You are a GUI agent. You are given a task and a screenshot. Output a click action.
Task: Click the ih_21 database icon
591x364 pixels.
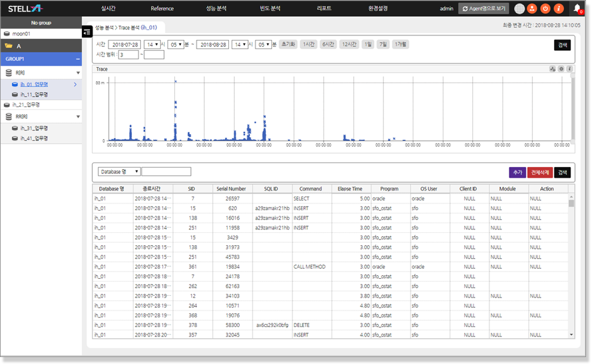[x=7, y=105]
